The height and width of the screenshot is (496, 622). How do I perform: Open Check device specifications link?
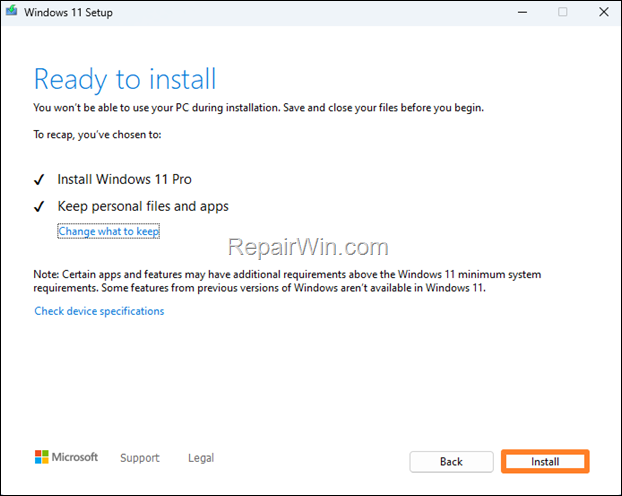pyautogui.click(x=99, y=311)
